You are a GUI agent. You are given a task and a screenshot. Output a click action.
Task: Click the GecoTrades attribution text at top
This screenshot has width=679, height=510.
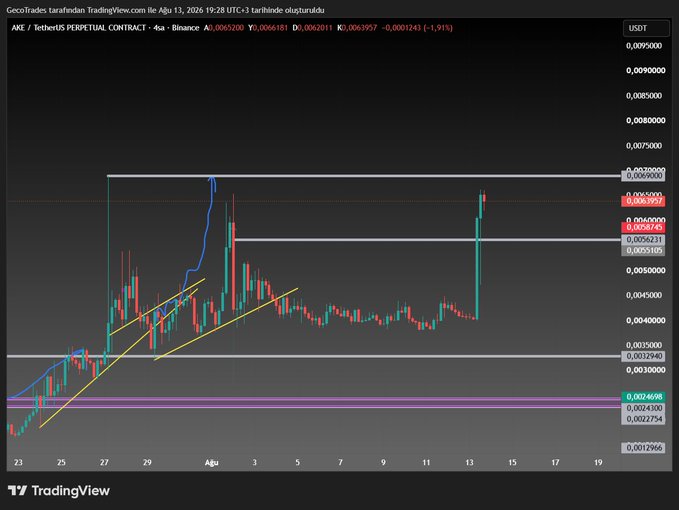pos(165,10)
